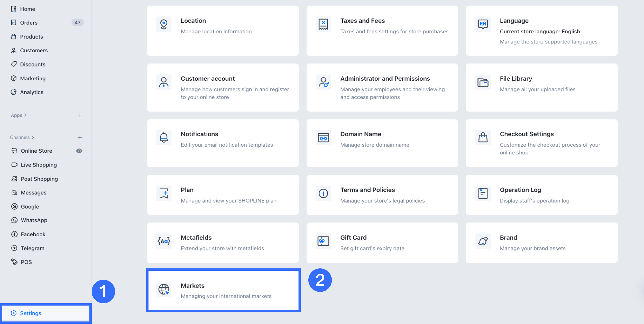Screen dimensions: 644x324
Task: Open the Settings menu item
Action: click(31, 313)
